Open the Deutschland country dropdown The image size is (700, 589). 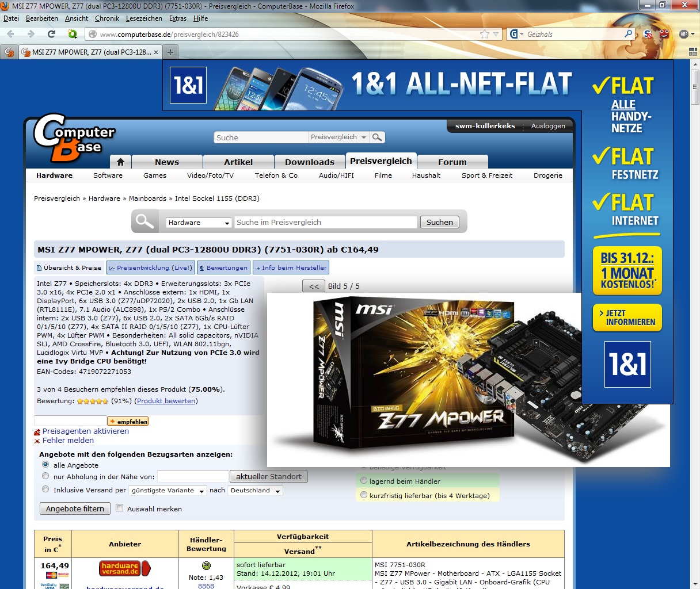255,491
